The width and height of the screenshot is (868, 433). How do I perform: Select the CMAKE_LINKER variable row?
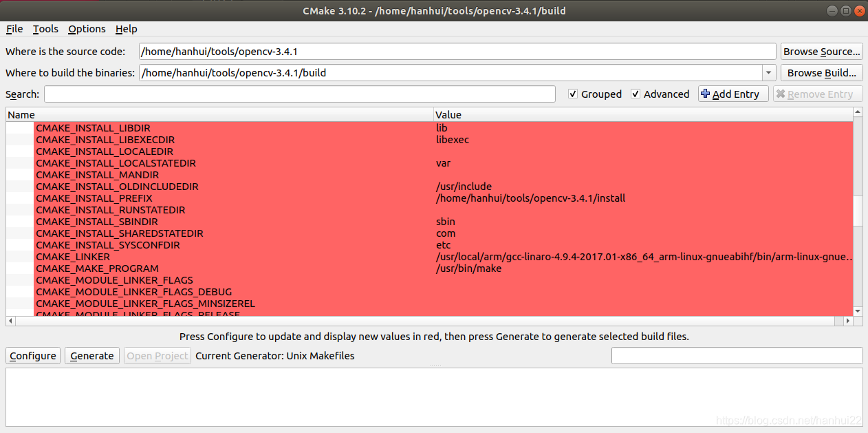click(73, 256)
